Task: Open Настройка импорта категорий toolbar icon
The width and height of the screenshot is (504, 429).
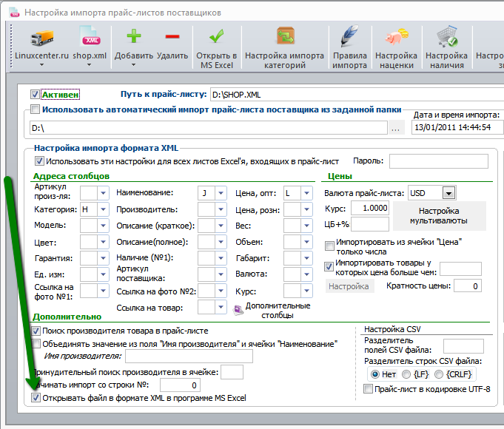Action: (285, 36)
